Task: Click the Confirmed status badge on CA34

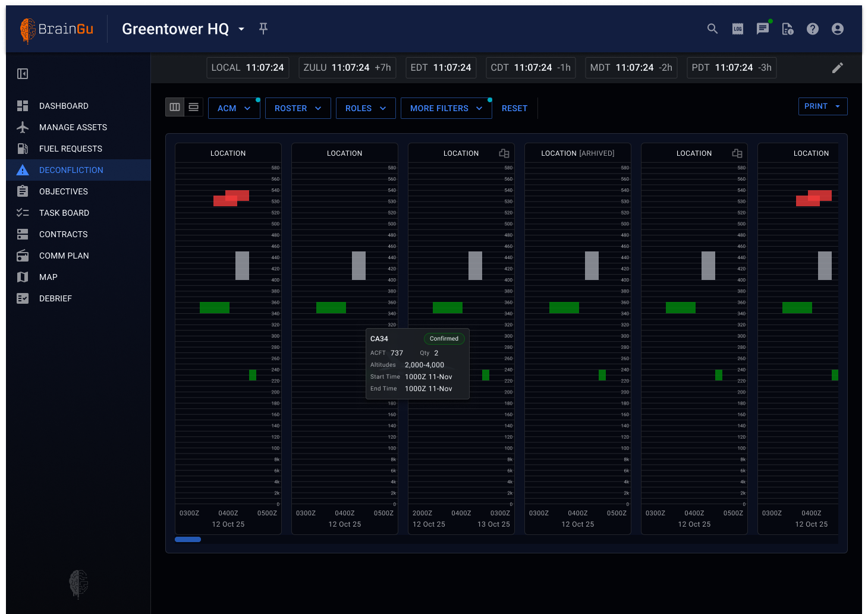Action: pos(444,339)
